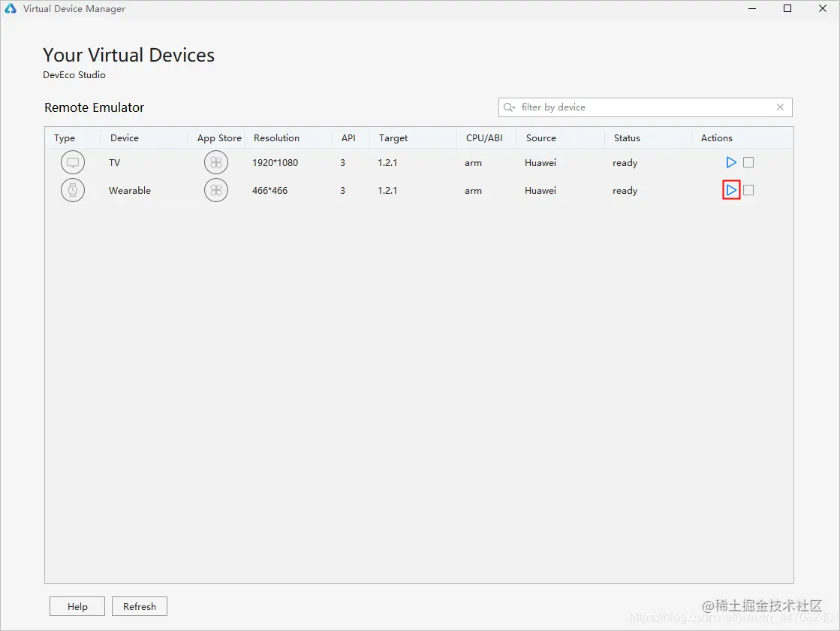840x631 pixels.
Task: Click the ready status in Wearable row
Action: tap(625, 191)
